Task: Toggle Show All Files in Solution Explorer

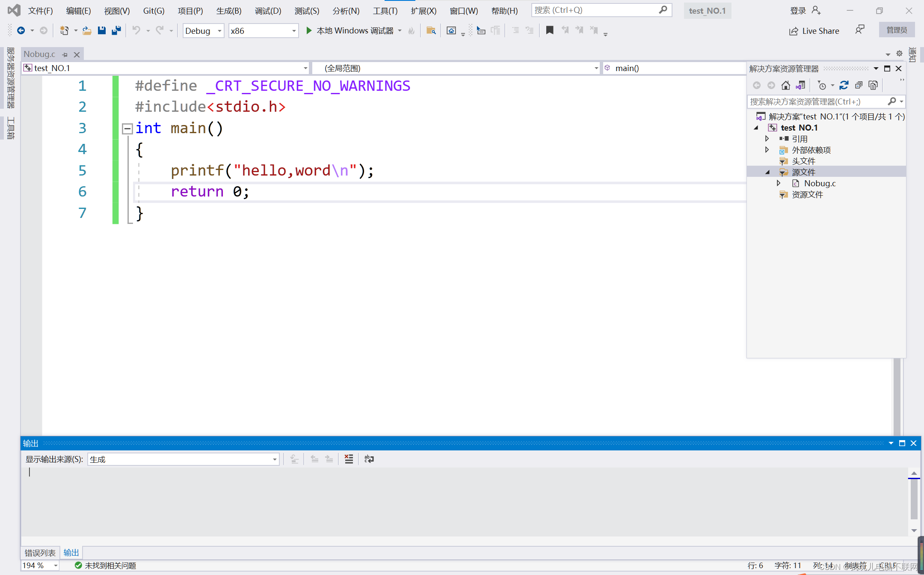Action: pyautogui.click(x=873, y=85)
